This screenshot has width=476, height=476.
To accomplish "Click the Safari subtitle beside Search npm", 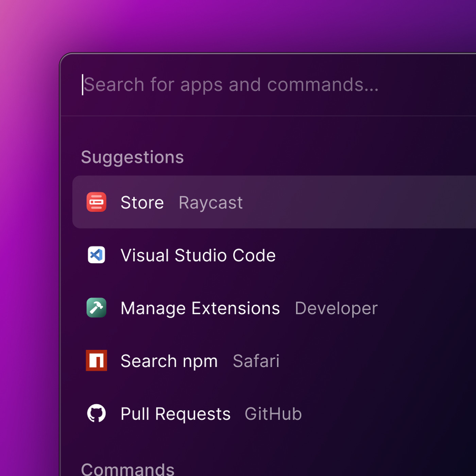I will (256, 361).
